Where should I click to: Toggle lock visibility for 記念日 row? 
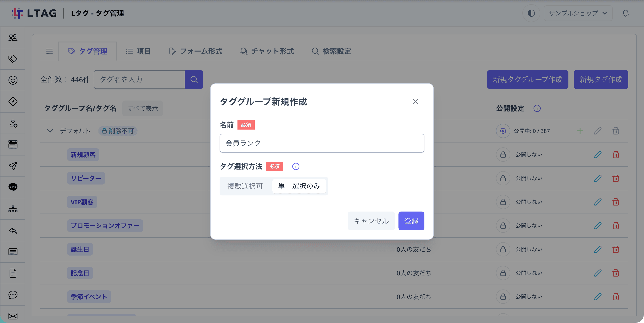coord(503,273)
